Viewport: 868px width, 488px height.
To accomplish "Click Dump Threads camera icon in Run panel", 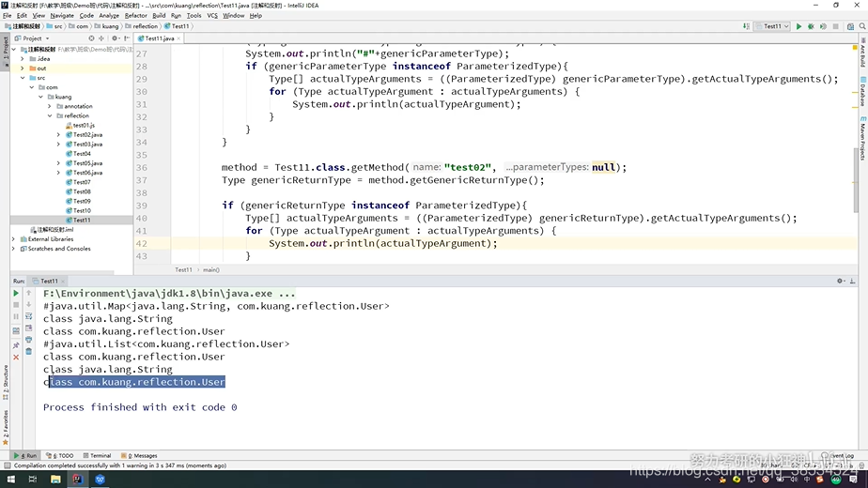I will (16, 331).
